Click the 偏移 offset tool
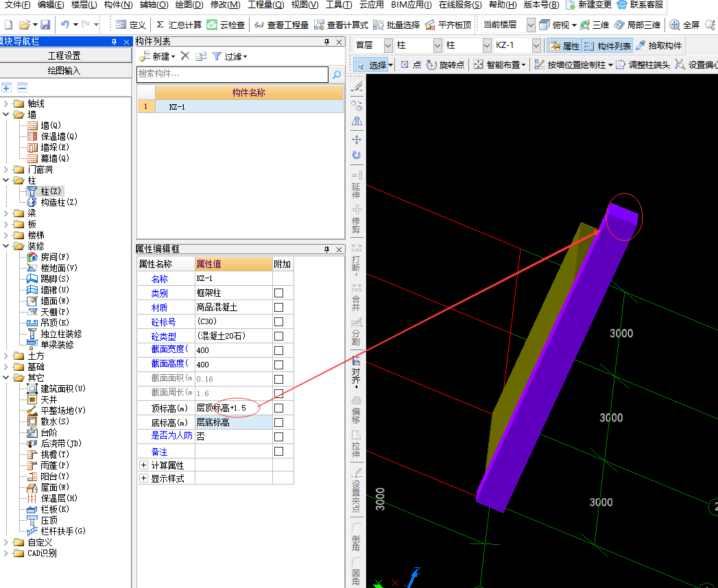The image size is (718, 588). coord(356,410)
